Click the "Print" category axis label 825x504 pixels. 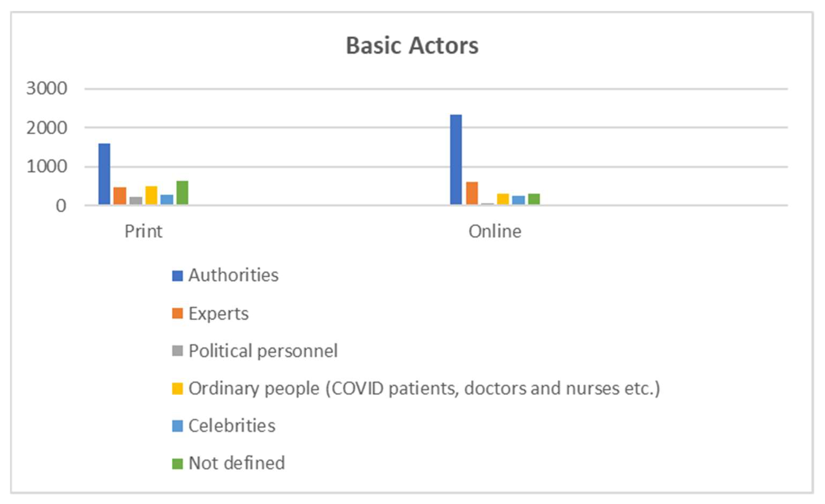click(x=143, y=231)
